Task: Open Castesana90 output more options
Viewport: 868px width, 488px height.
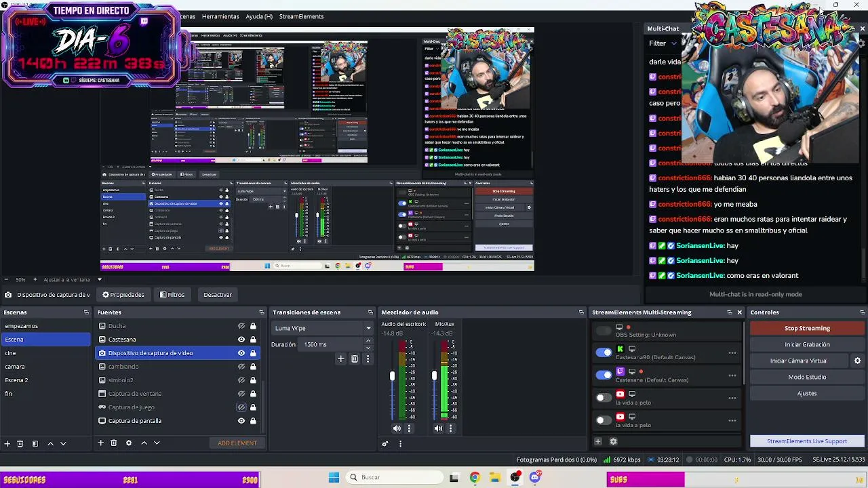Action: (732, 352)
